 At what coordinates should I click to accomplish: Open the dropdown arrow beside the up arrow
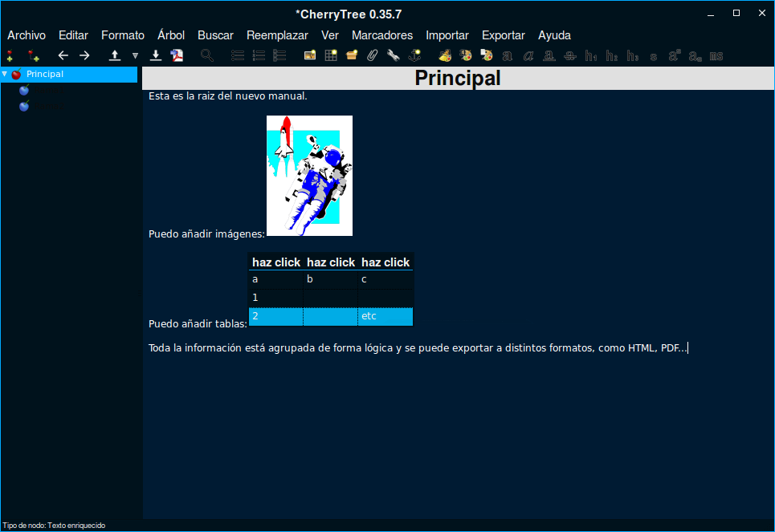135,56
